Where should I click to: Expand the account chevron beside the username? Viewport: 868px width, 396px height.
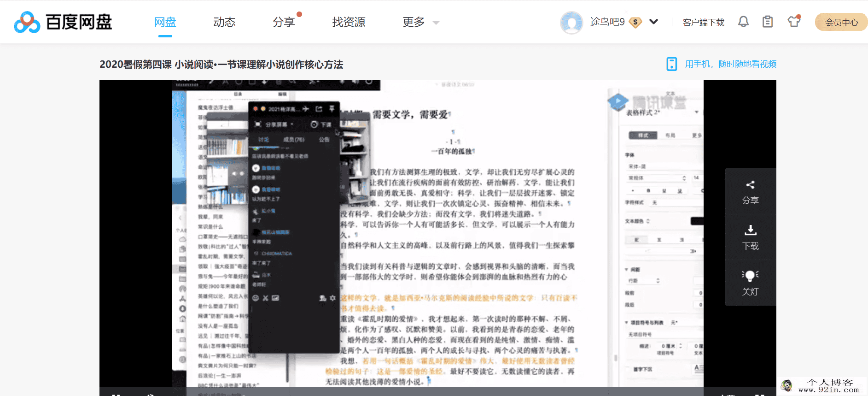coord(653,22)
